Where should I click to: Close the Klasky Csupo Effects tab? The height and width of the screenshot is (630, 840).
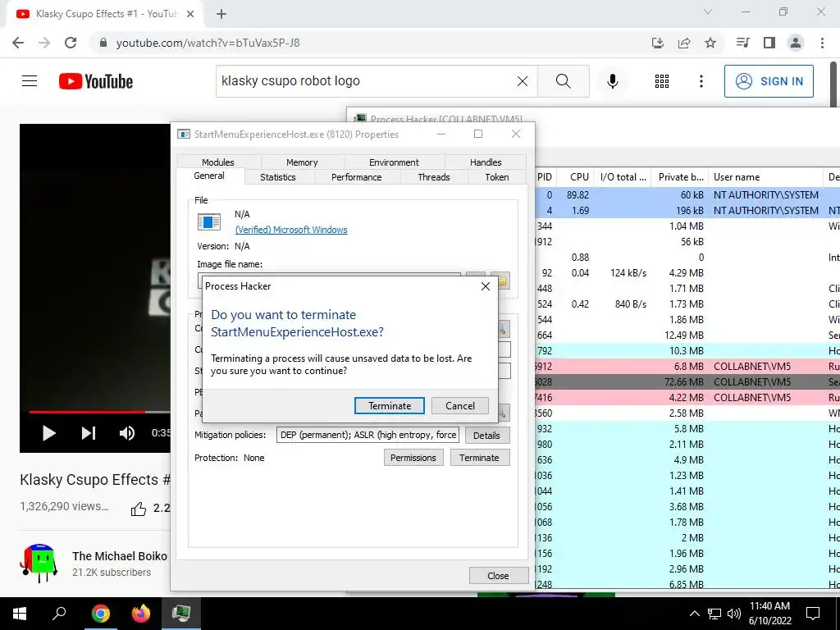[x=190, y=15]
